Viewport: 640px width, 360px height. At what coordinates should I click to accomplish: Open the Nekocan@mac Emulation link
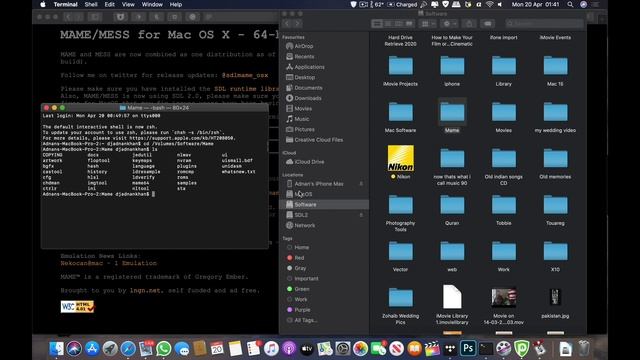109,263
